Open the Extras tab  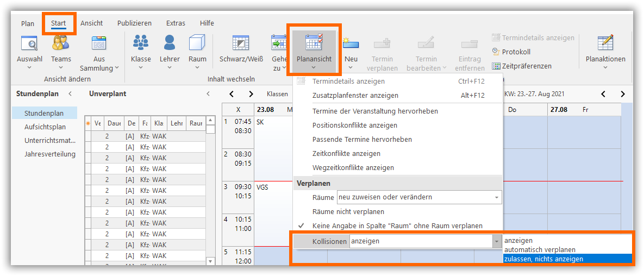coord(176,23)
